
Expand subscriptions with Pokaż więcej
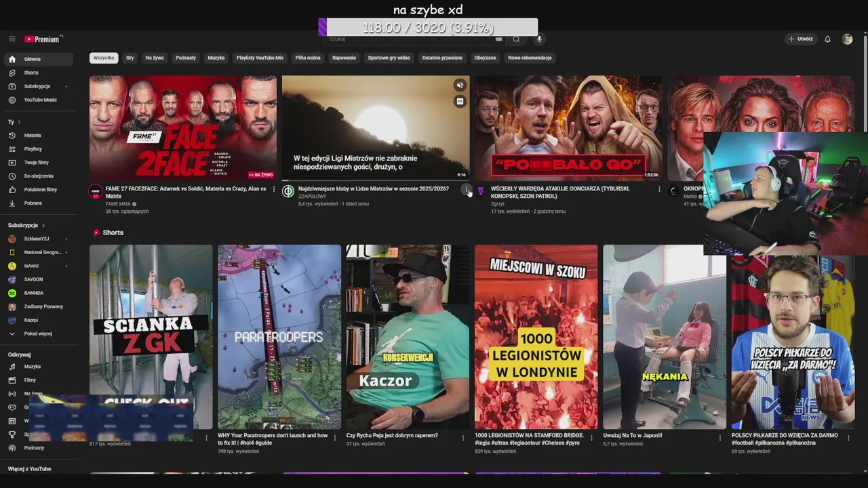(x=38, y=333)
